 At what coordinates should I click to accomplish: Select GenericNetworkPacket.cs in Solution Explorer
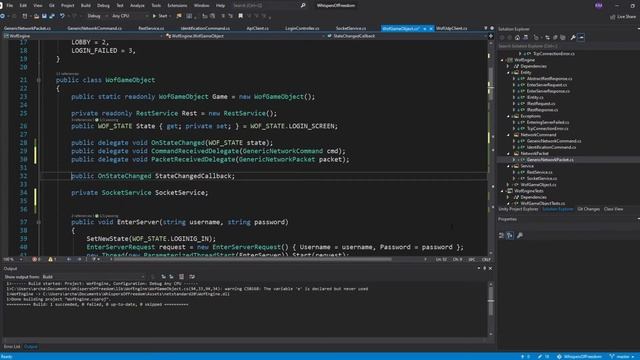[x=550, y=160]
